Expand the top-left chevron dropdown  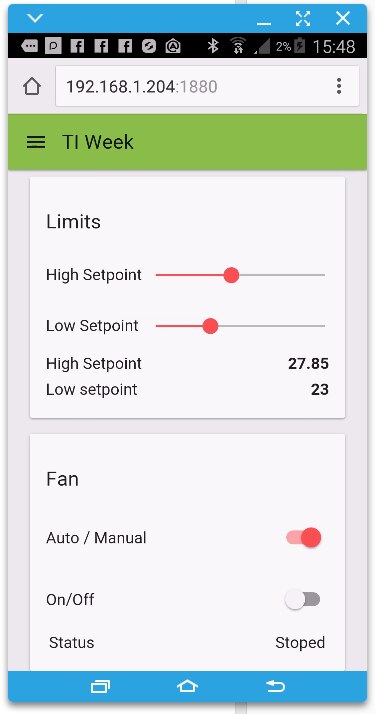[x=35, y=18]
